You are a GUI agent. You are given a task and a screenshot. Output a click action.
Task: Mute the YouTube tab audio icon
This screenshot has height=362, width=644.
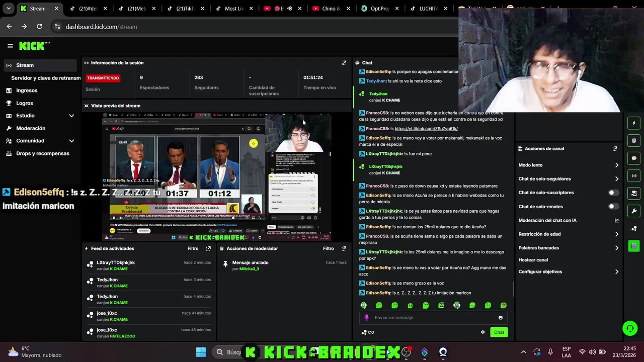pyautogui.click(x=290, y=9)
